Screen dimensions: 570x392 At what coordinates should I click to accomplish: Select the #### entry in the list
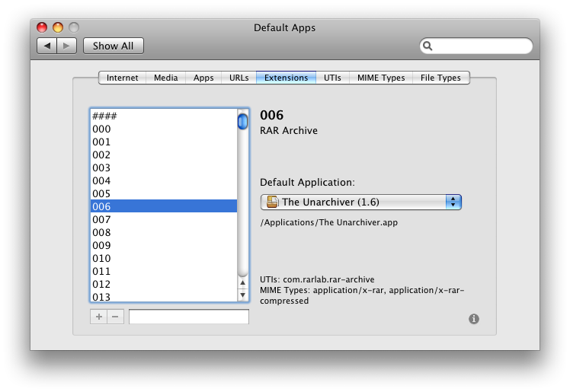(x=104, y=116)
